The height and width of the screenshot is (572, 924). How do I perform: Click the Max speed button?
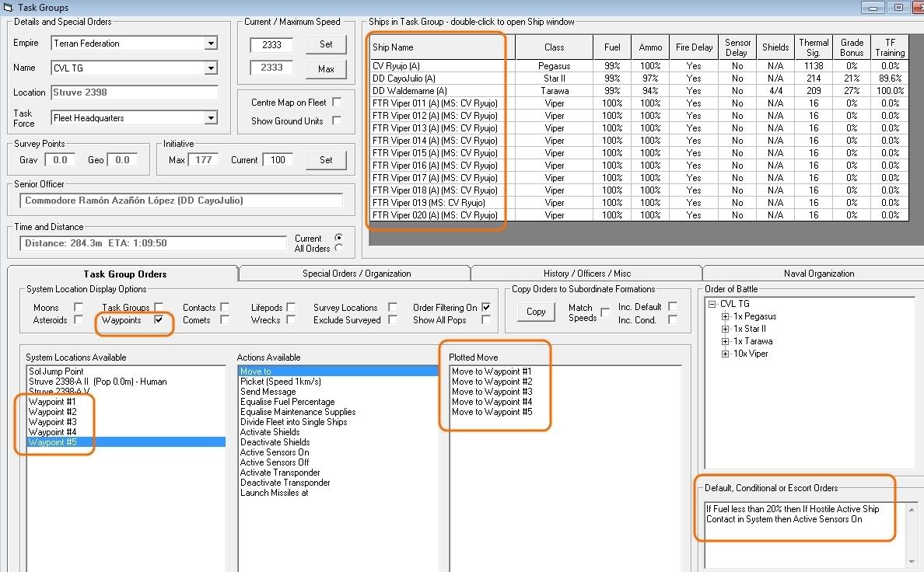[326, 69]
